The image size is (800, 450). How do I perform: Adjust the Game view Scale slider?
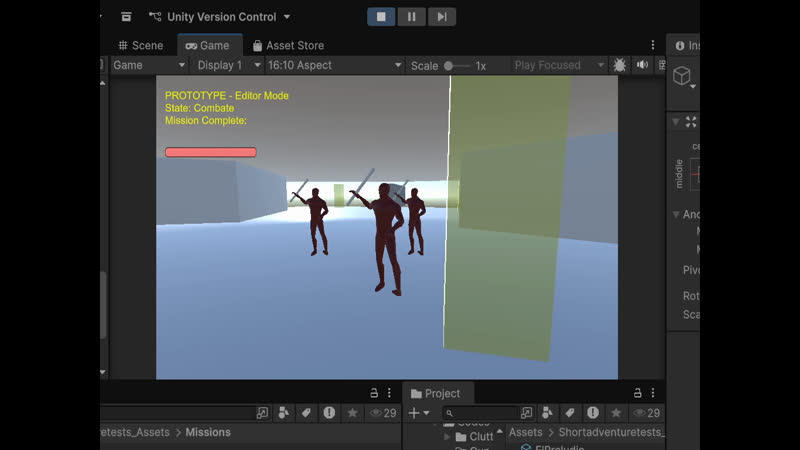[x=450, y=65]
